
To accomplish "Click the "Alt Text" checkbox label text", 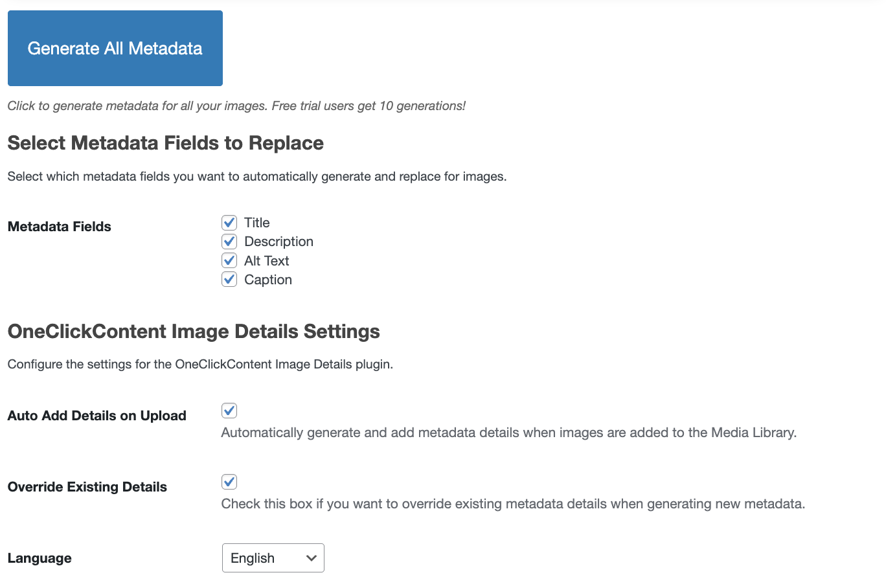I will point(266,261).
